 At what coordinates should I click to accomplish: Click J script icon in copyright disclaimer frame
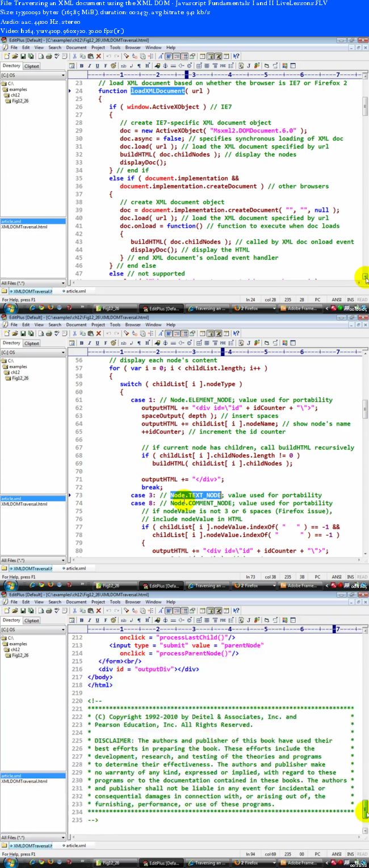248,620
